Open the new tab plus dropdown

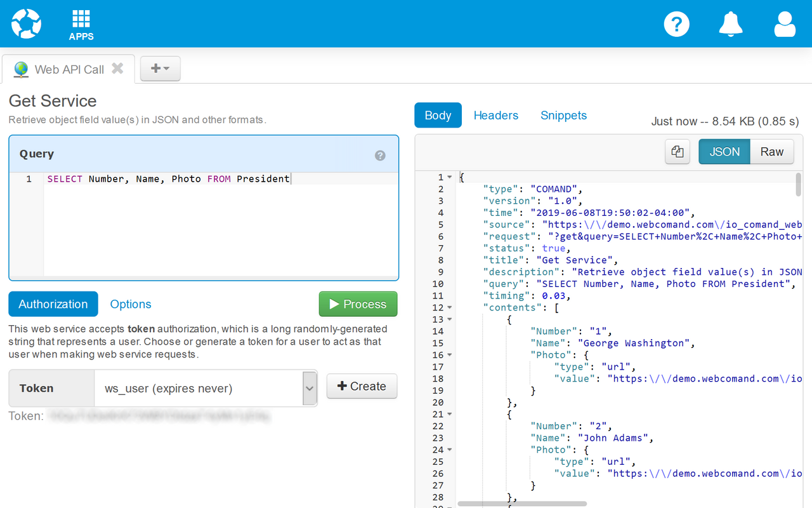pos(160,69)
